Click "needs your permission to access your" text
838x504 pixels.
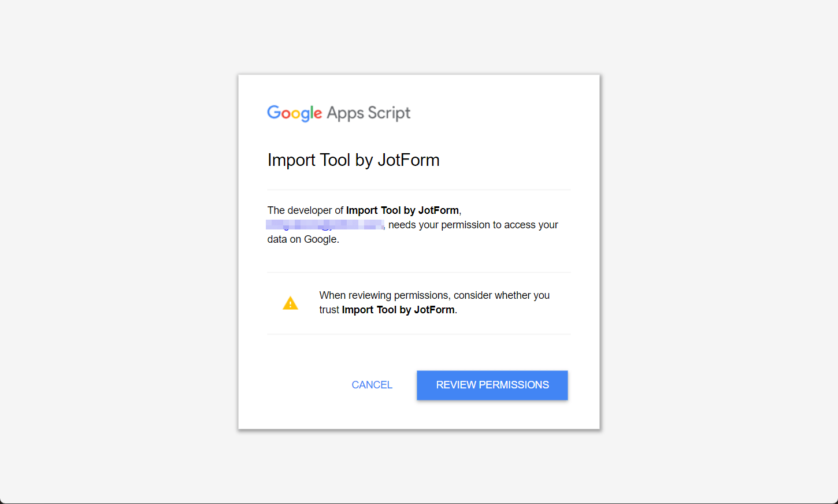(473, 225)
